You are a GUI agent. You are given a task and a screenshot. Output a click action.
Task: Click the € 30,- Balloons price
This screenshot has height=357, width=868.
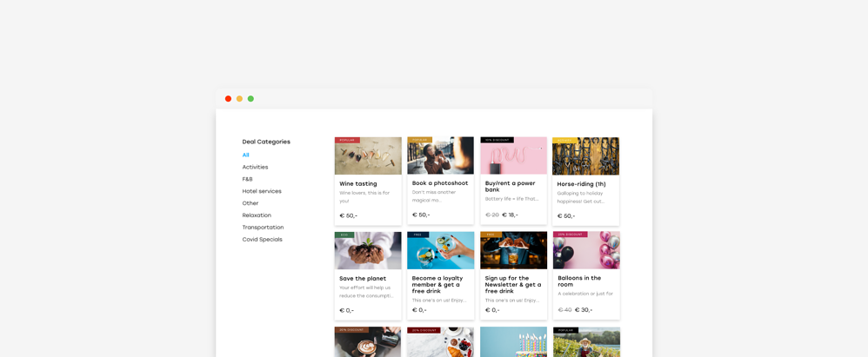(x=584, y=310)
